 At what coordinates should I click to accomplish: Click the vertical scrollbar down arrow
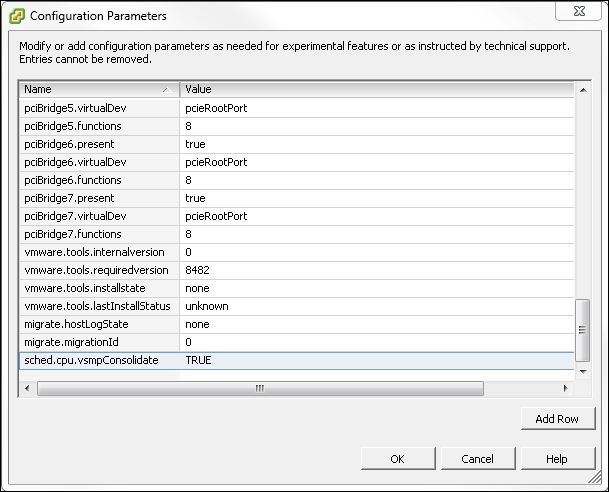click(583, 372)
